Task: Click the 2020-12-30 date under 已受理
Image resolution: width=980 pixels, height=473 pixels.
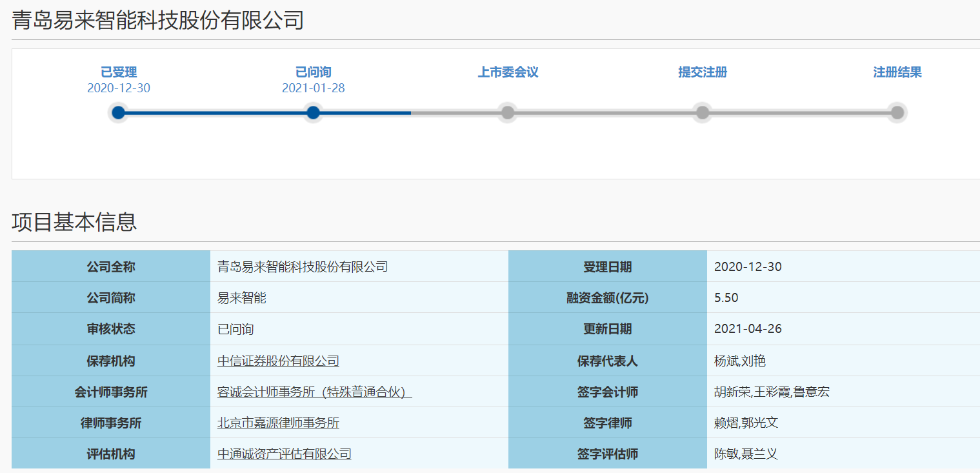Action: pyautogui.click(x=119, y=88)
